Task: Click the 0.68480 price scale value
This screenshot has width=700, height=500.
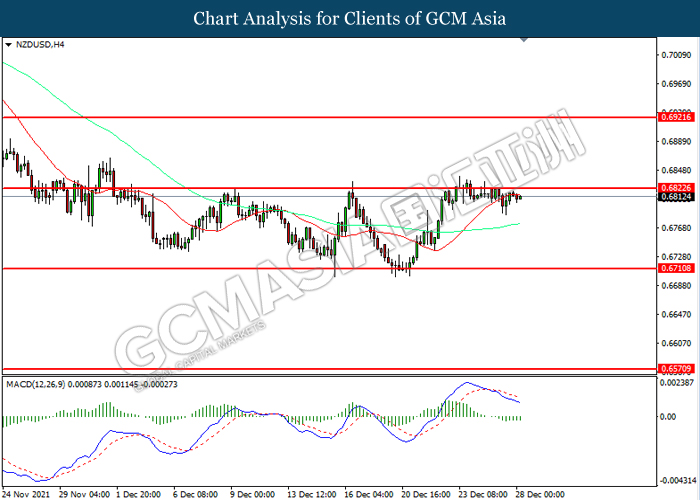Action: pos(676,171)
